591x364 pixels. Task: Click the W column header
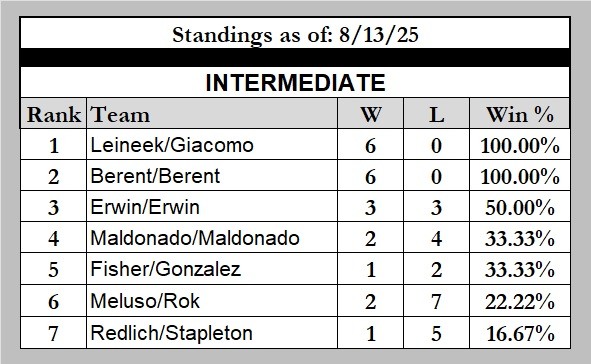371,114
